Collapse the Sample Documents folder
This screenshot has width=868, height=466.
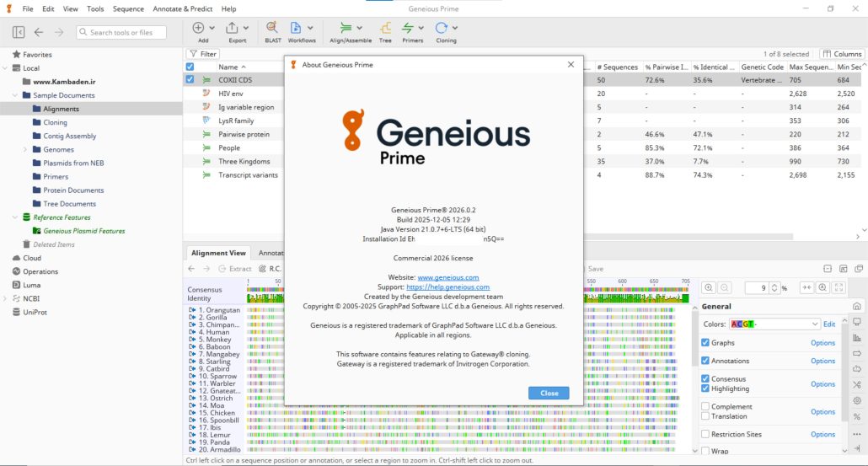tap(15, 95)
